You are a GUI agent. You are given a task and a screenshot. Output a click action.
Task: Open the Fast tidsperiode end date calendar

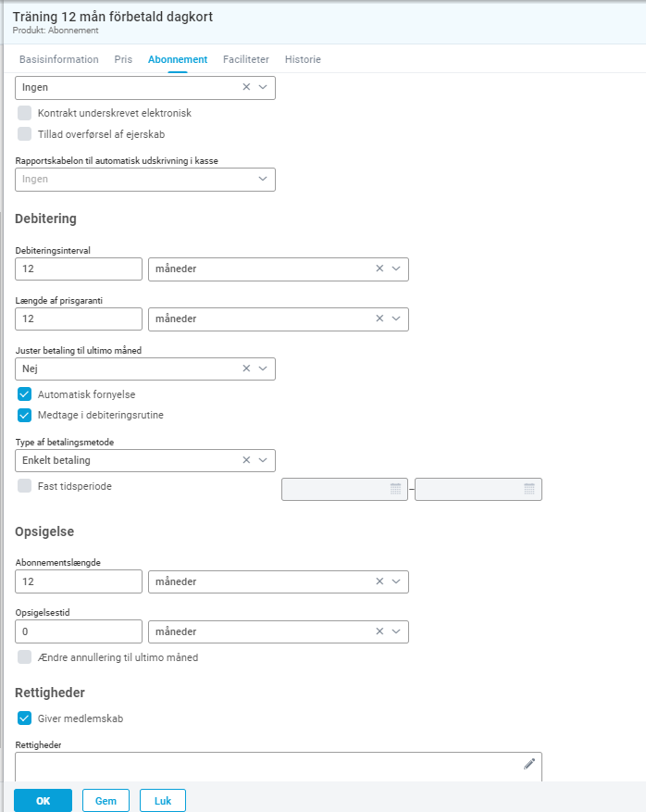tap(529, 489)
